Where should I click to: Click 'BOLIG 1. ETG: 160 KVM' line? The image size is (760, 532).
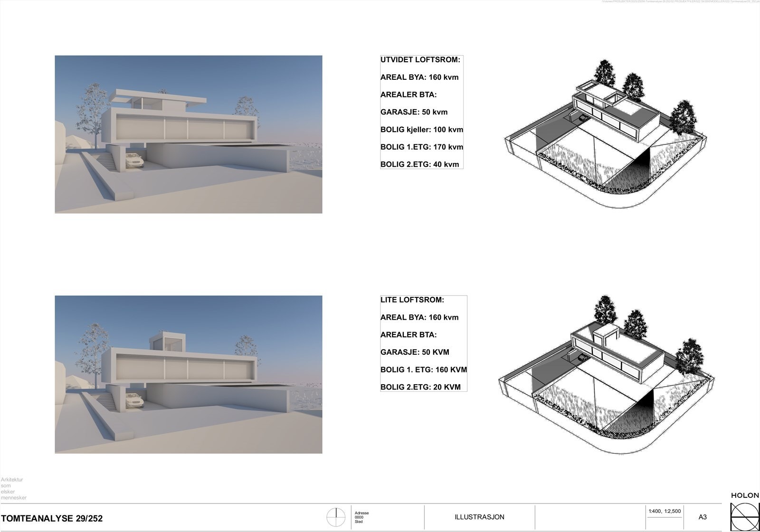click(x=424, y=370)
